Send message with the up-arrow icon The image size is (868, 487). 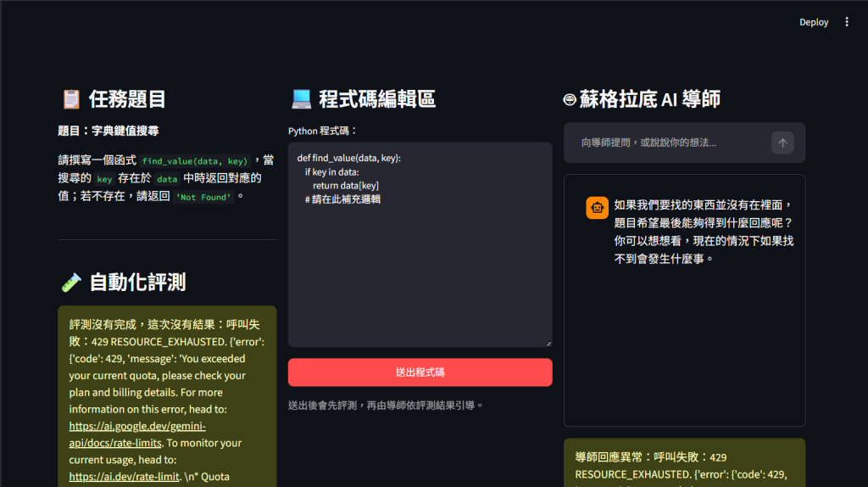pyautogui.click(x=782, y=143)
